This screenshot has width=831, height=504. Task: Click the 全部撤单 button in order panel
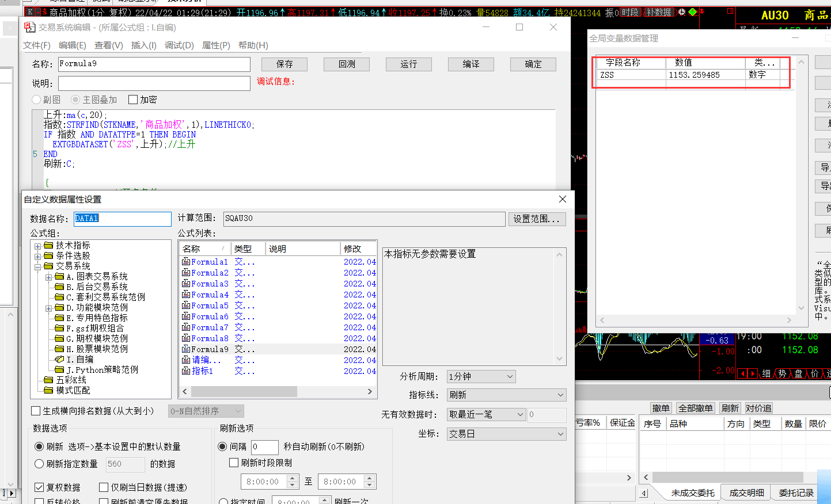click(696, 408)
